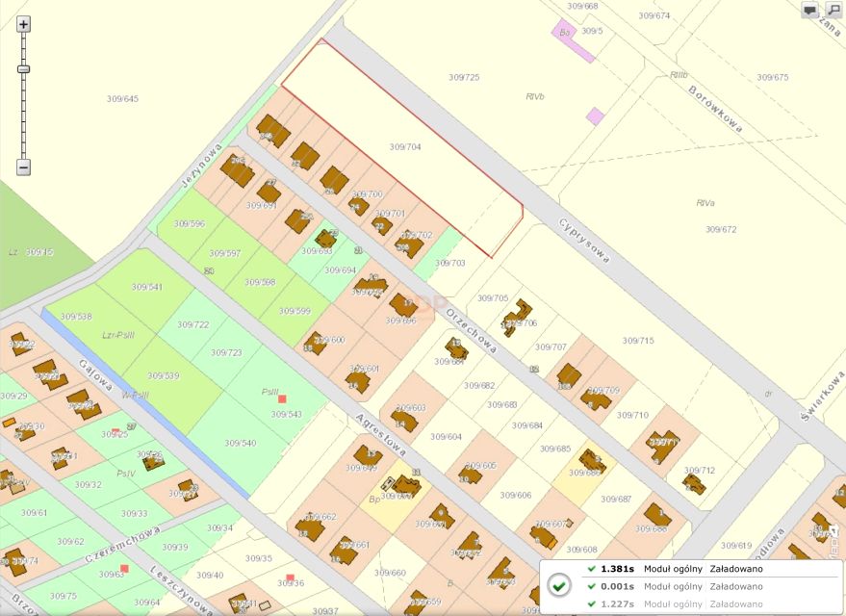Click parcel label 309/598

pos(260,282)
